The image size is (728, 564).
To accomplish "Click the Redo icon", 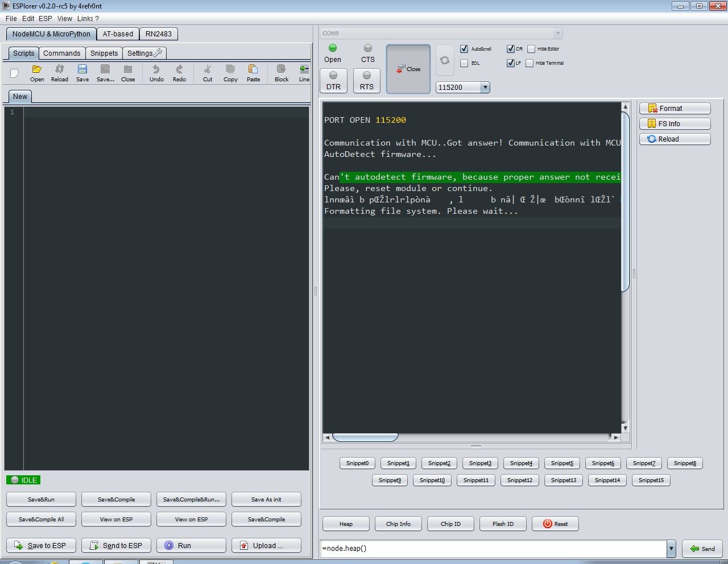I will point(179,73).
